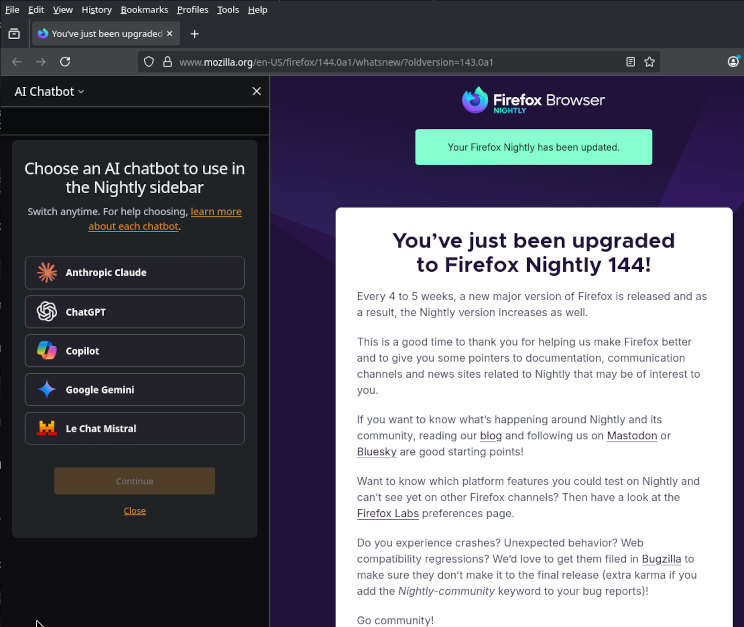Open the Firefox account icon

pos(734,61)
